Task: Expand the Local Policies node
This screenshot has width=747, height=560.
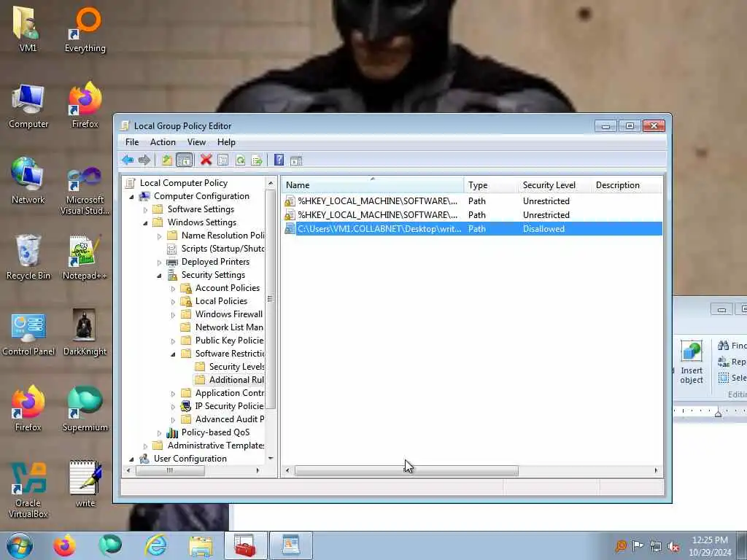Action: tap(174, 301)
